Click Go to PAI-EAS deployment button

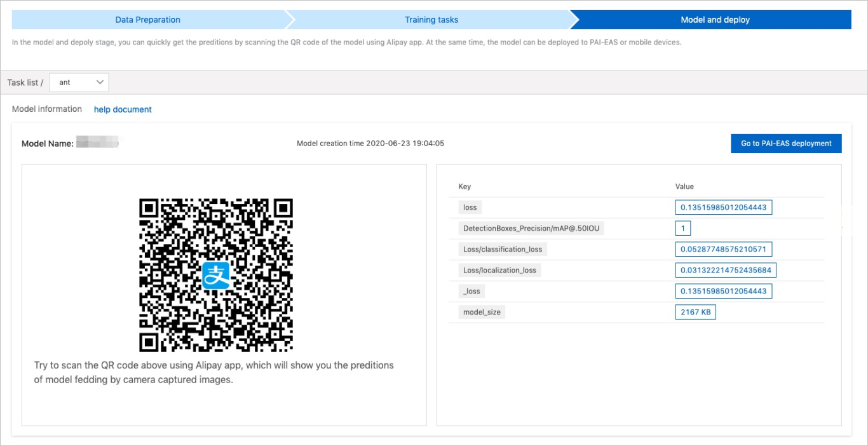tap(786, 144)
